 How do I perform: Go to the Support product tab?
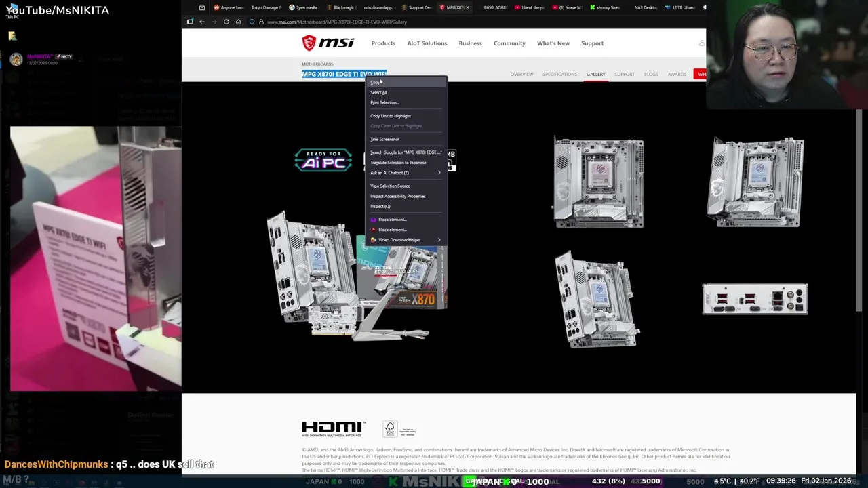pos(625,74)
